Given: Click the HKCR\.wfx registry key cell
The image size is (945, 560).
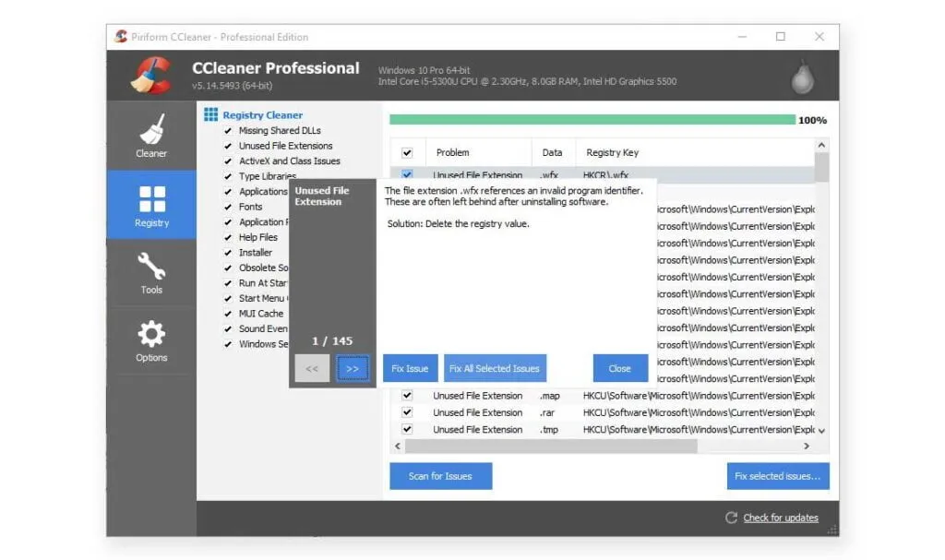Looking at the screenshot, I should click(605, 174).
